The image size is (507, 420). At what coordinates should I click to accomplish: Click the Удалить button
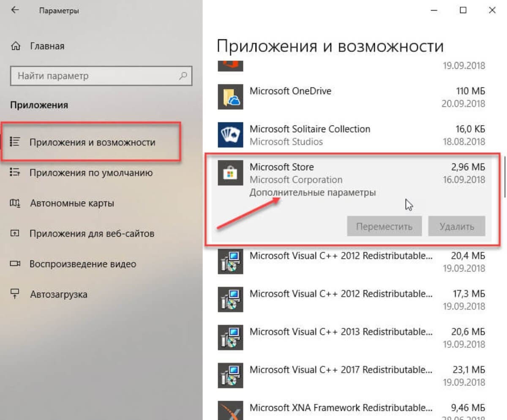456,226
